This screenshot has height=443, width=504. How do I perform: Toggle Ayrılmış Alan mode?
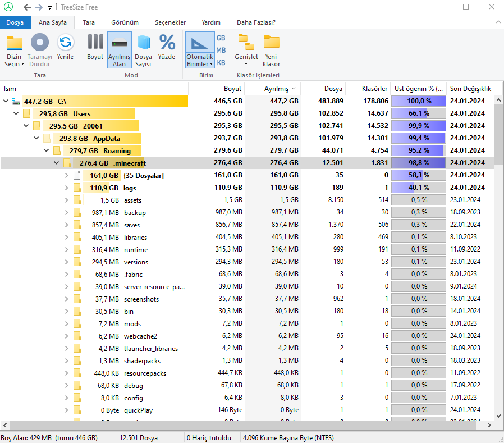click(x=119, y=50)
